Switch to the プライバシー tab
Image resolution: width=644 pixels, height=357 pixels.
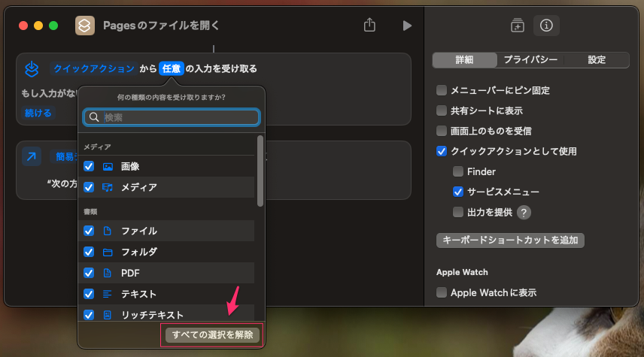pos(530,60)
